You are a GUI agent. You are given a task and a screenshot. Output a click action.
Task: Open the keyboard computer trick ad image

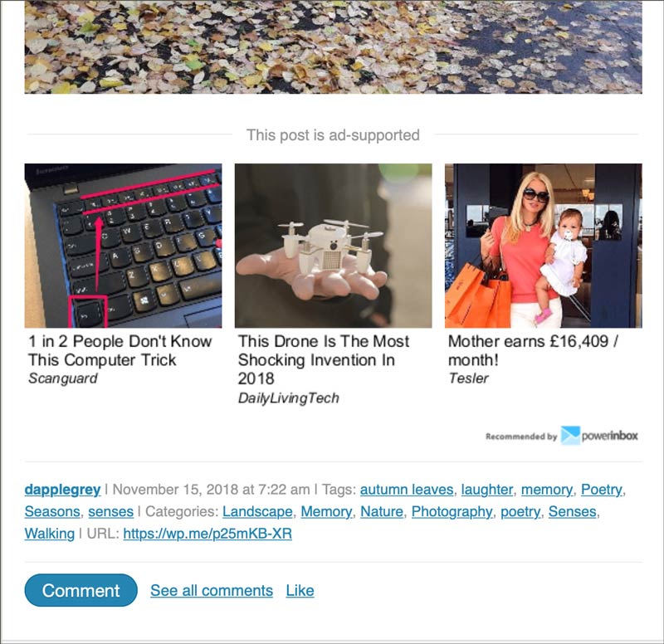click(x=123, y=246)
